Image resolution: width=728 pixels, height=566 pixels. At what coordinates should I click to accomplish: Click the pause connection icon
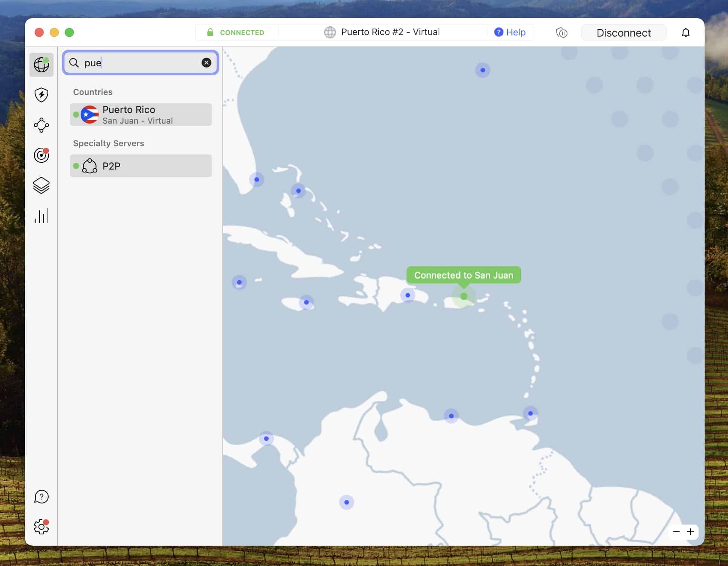pos(561,33)
